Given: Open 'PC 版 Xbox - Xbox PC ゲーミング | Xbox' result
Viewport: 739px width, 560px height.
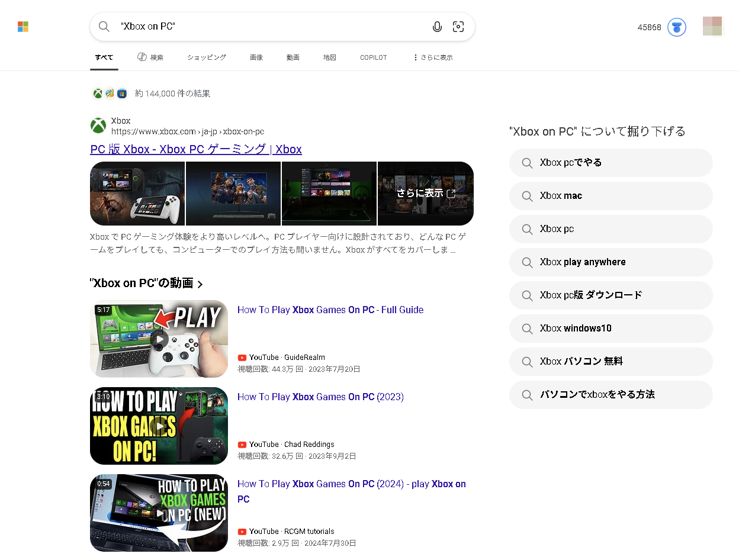Looking at the screenshot, I should click(196, 149).
